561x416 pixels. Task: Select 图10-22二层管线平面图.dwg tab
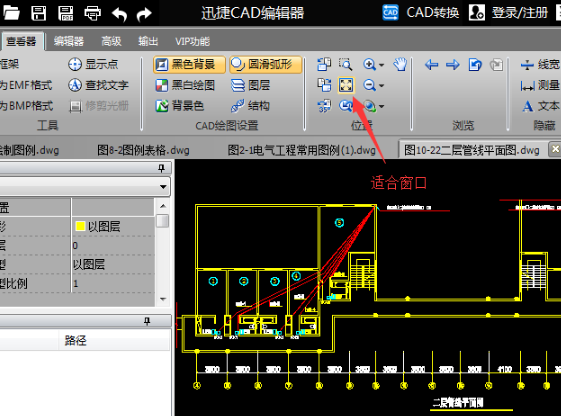[x=472, y=150]
